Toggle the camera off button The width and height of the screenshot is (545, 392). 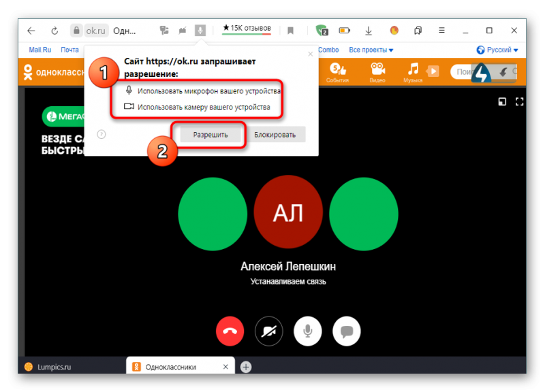[x=268, y=331]
